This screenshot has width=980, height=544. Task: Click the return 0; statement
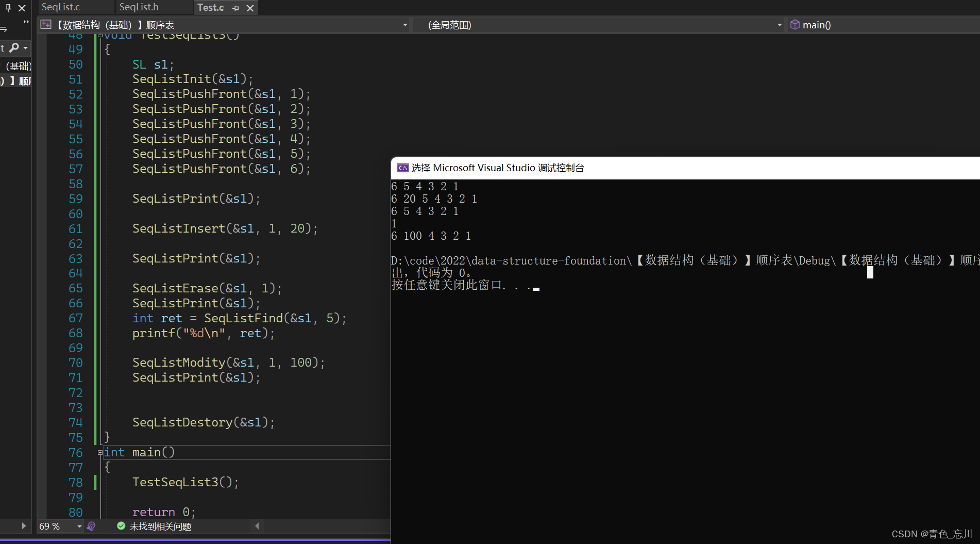point(164,513)
